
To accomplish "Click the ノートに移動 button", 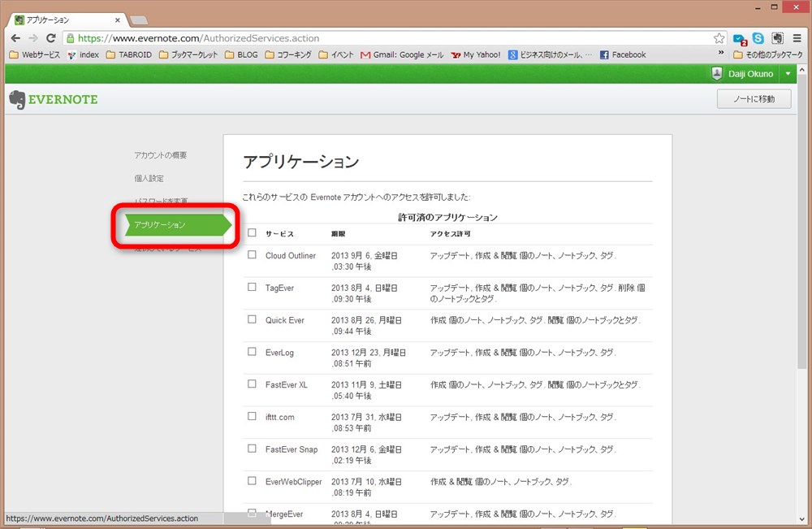I will pos(754,99).
